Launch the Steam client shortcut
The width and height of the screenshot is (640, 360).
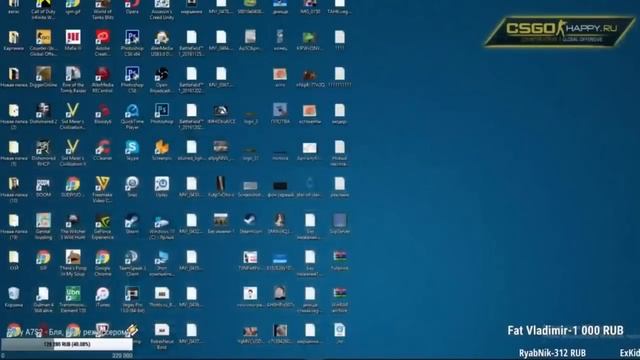tap(132, 223)
